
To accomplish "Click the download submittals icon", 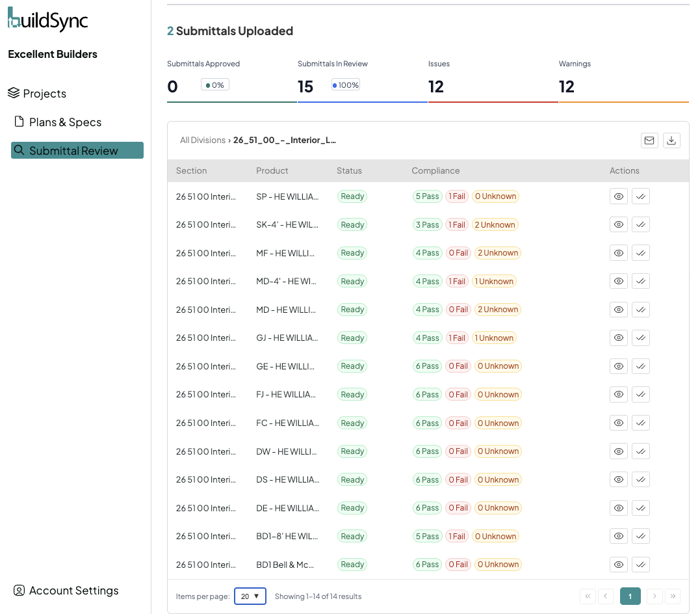I will pyautogui.click(x=671, y=140).
